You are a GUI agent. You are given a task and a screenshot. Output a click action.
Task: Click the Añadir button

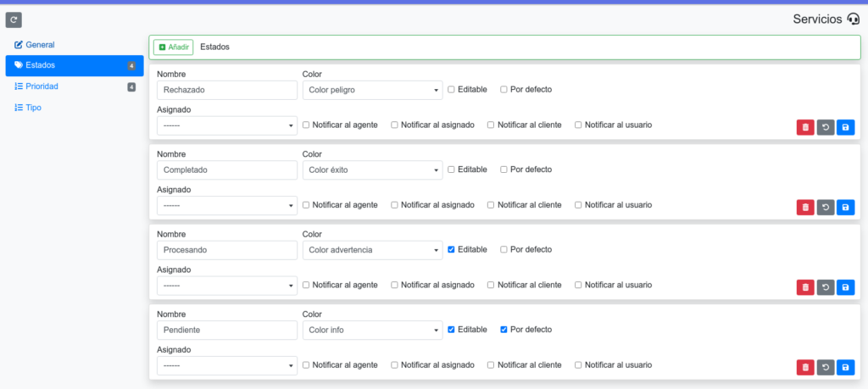[173, 47]
